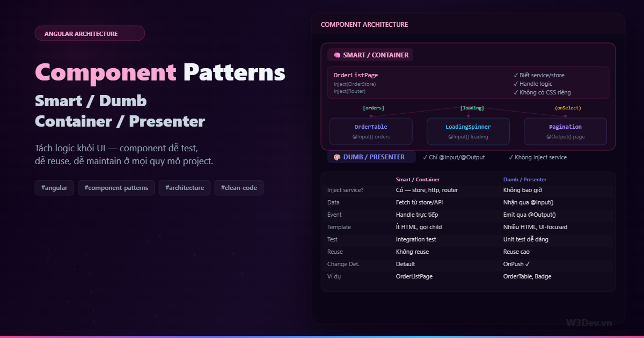
Task: Click the (onSelect) connection label
Action: [x=567, y=107]
